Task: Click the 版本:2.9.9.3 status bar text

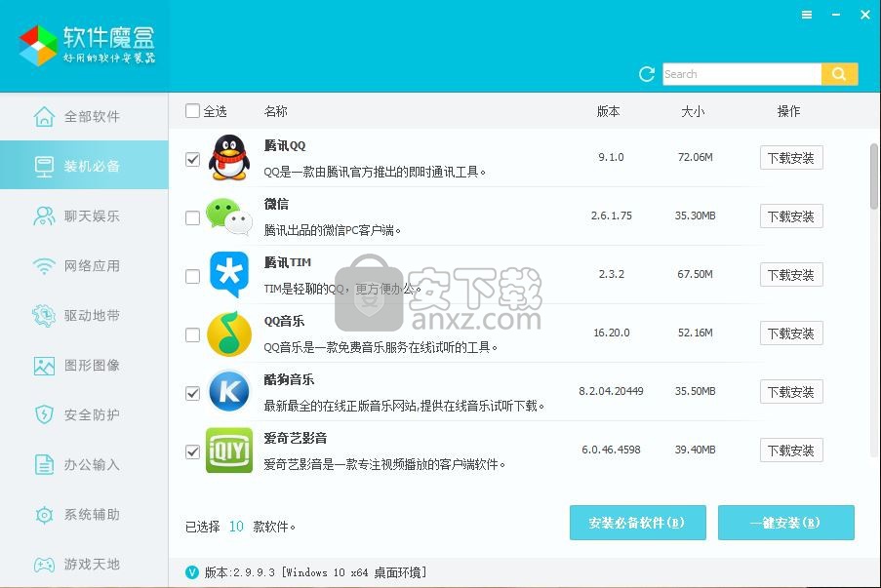Action: pos(315,572)
